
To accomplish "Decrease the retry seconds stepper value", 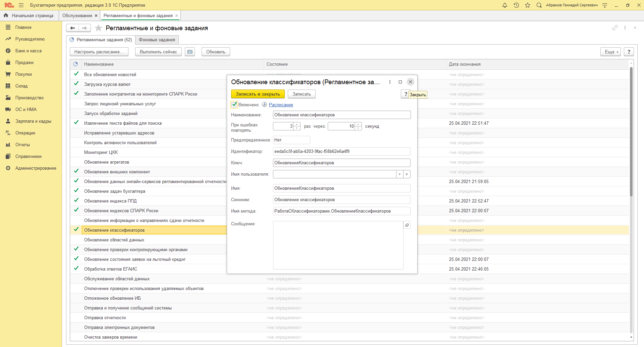I will click(x=359, y=128).
